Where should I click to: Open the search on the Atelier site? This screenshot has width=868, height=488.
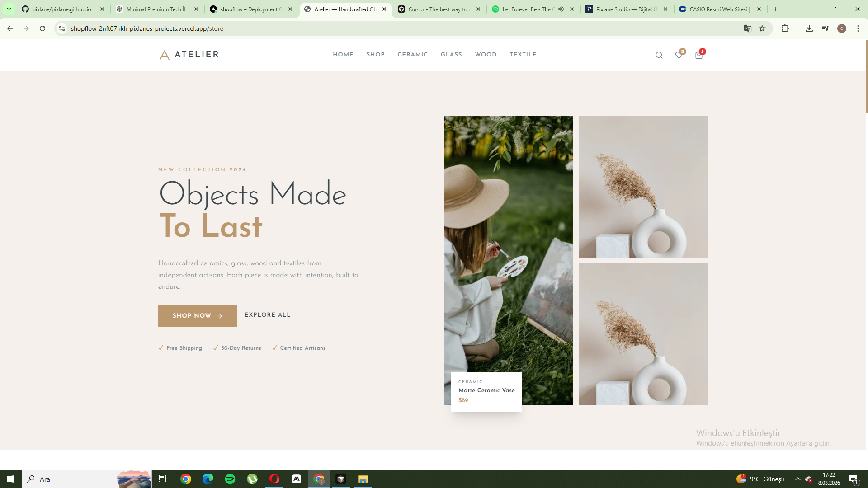pos(659,55)
